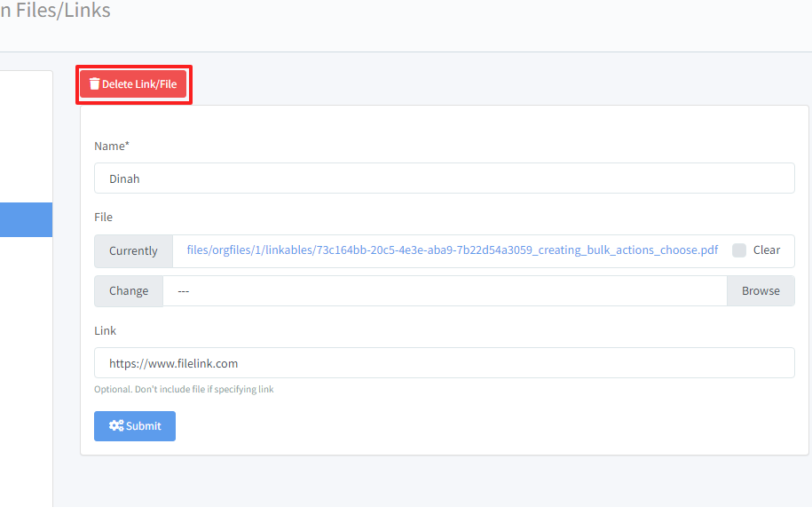Open file picker with Browse button
812x515 pixels.
(761, 291)
